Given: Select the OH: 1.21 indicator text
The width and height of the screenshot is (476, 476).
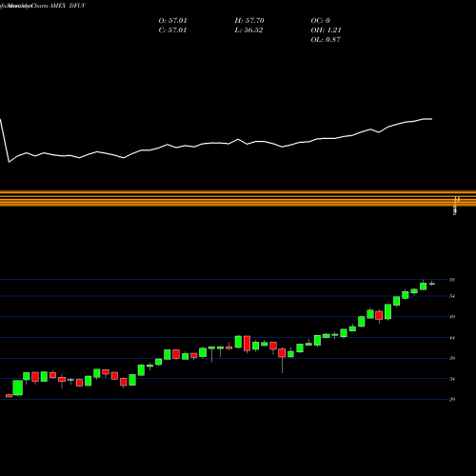Looking at the screenshot, I should point(326,30).
